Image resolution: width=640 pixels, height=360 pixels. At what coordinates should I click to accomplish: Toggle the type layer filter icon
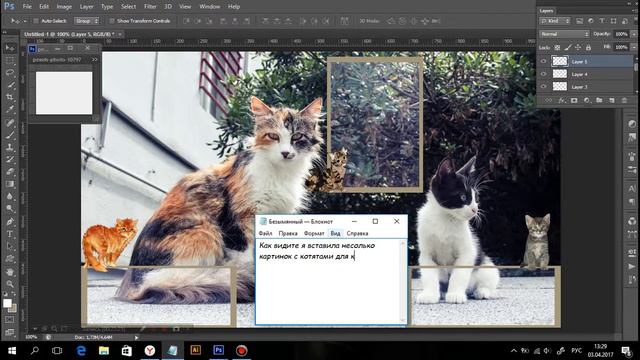pyautogui.click(x=602, y=21)
